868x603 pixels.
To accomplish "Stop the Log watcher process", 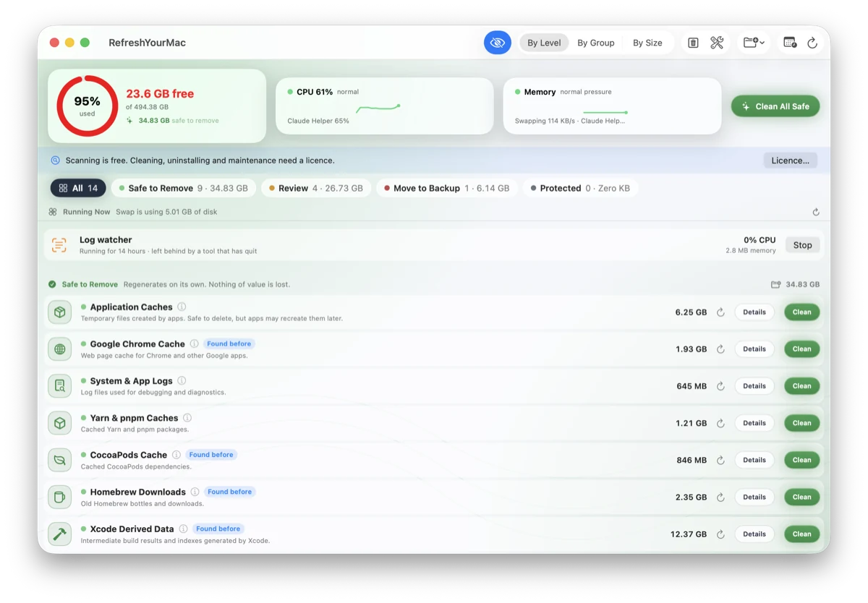I will coord(802,245).
